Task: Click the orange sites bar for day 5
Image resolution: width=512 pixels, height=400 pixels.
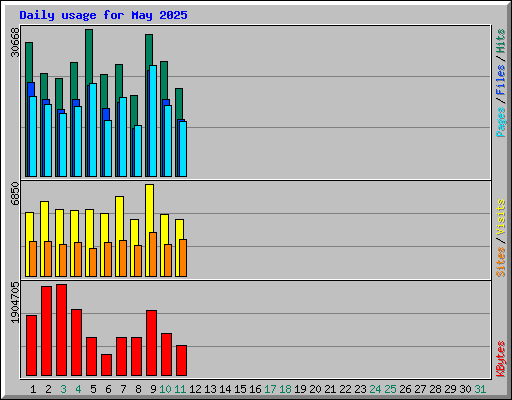Action: coord(93,262)
